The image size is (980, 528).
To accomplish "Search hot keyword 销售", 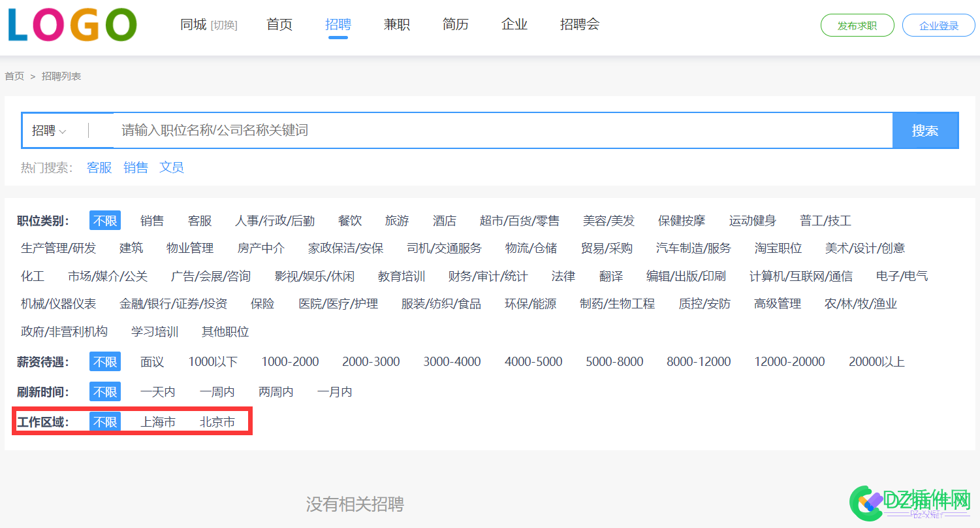I will pos(136,167).
